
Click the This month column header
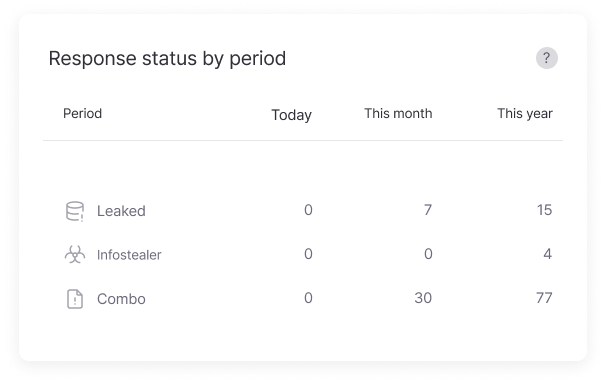398,113
